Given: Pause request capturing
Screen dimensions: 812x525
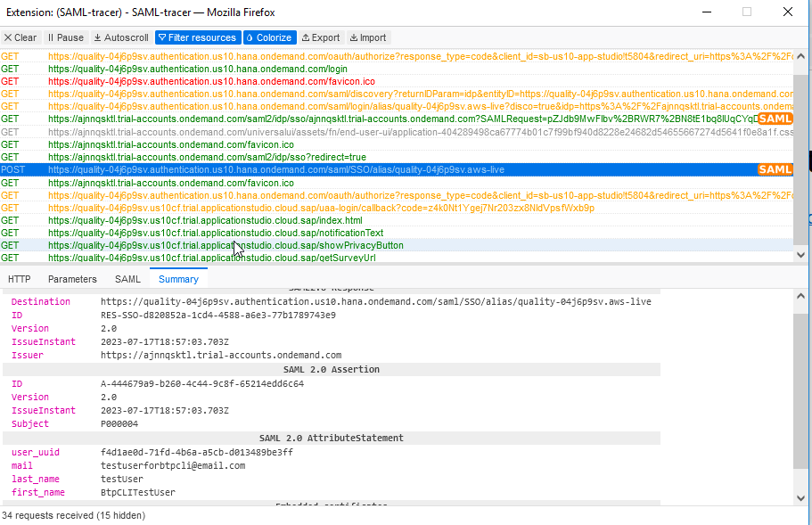Looking at the screenshot, I should [65, 37].
